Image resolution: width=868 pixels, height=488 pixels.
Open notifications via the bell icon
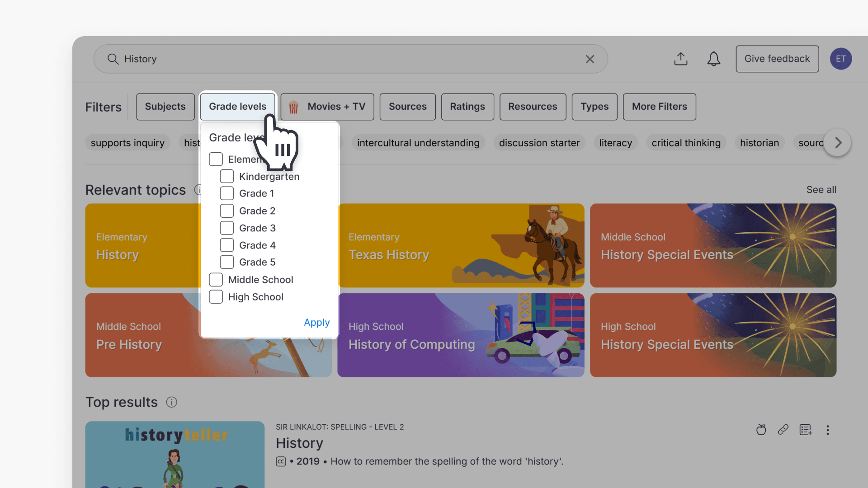coord(713,59)
